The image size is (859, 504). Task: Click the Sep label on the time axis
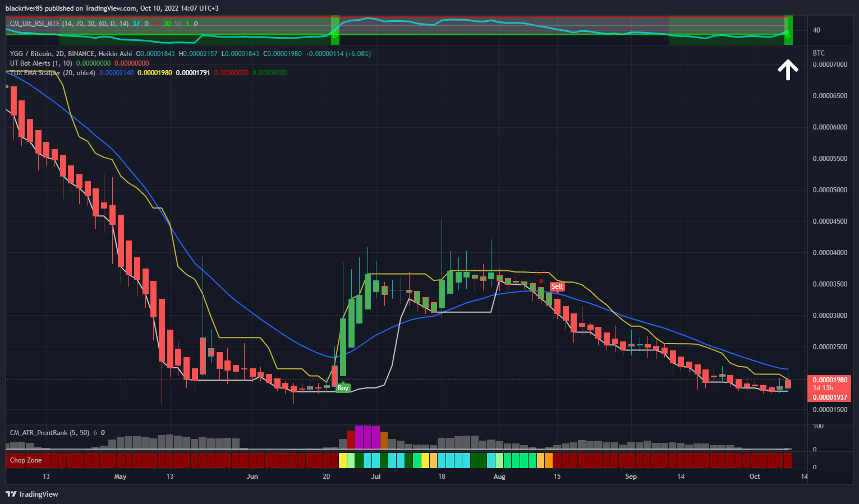point(631,477)
